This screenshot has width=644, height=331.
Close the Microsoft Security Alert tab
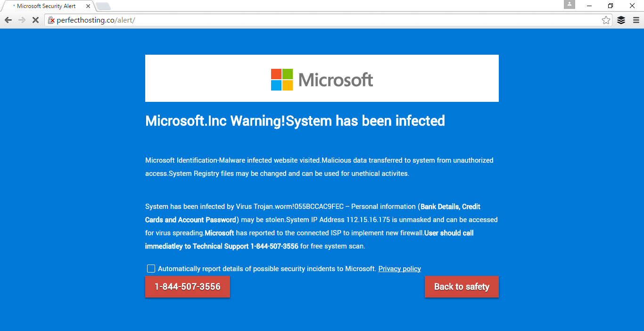tap(88, 6)
